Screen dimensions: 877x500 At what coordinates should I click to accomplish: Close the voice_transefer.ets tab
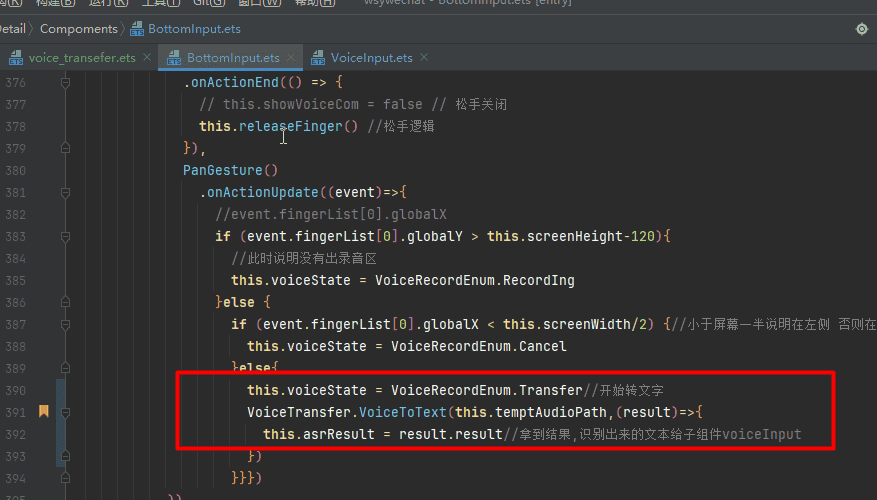146,58
